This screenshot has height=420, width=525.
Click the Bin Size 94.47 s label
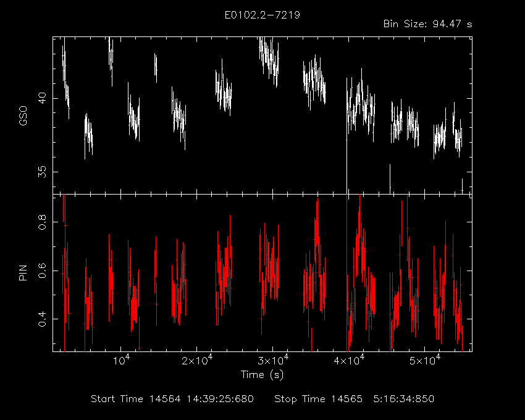click(427, 24)
